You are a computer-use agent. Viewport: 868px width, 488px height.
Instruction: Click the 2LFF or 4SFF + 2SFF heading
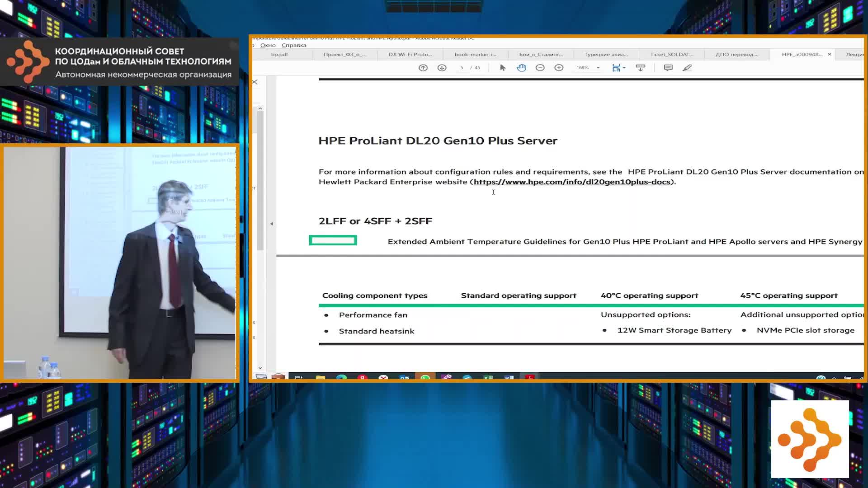point(375,221)
